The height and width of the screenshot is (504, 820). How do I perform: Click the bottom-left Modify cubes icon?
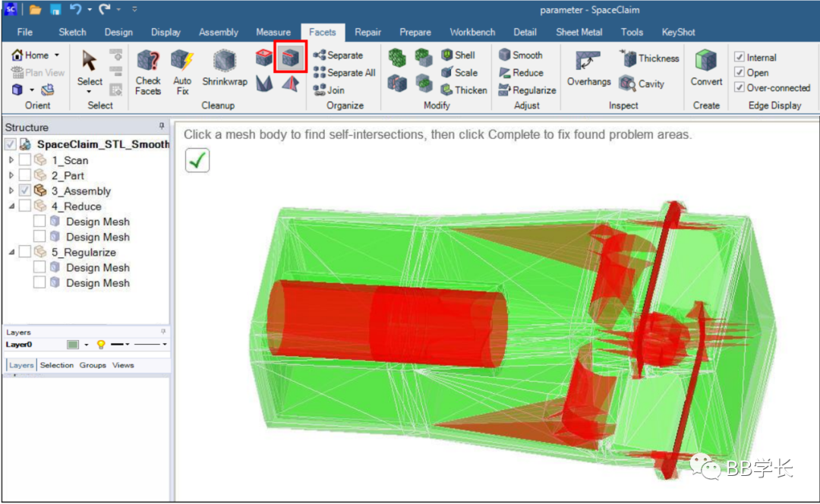pyautogui.click(x=397, y=83)
